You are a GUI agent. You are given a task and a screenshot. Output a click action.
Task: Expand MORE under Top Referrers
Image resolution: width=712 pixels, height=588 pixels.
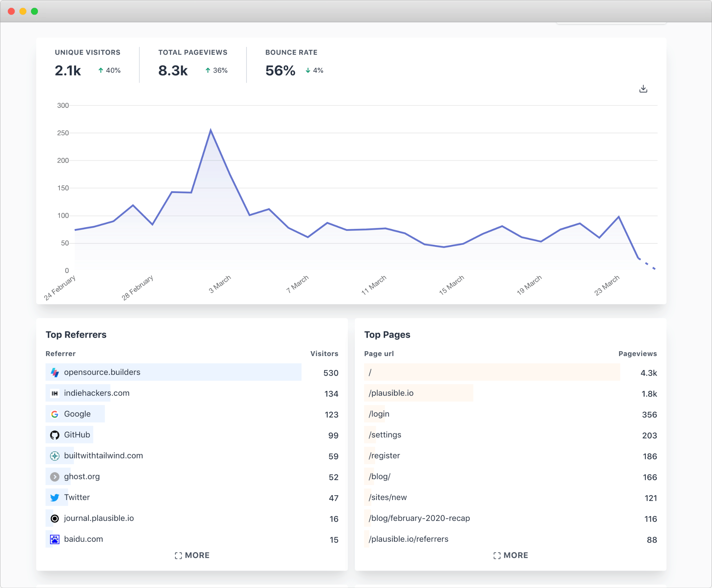click(x=192, y=555)
